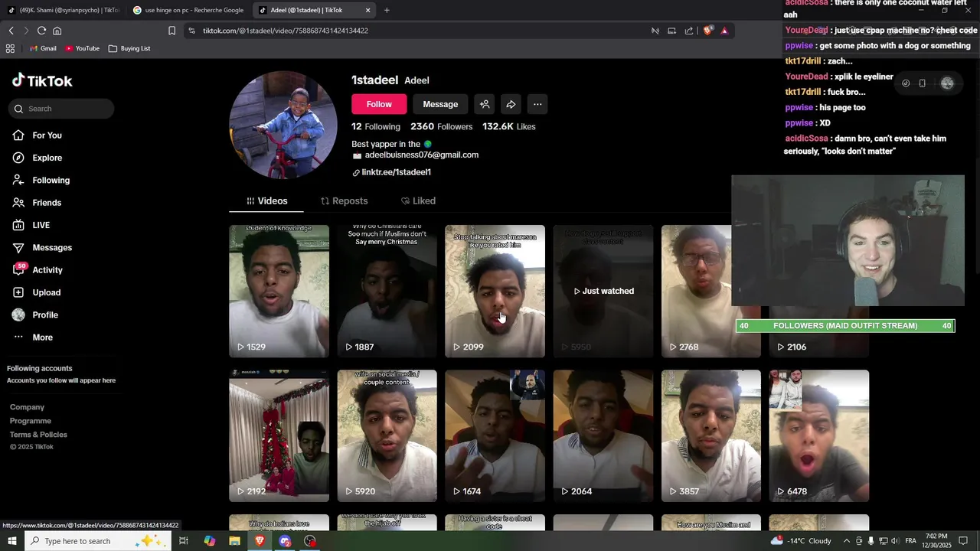This screenshot has height=551, width=980.
Task: Click the Brave browser taskbar icon
Action: coord(260,541)
